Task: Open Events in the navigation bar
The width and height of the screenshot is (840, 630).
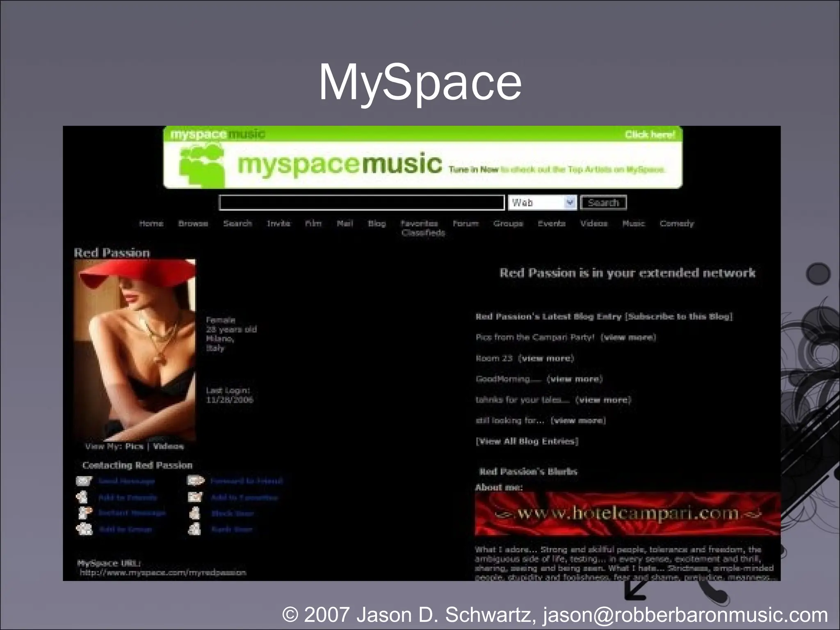Action: tap(552, 224)
